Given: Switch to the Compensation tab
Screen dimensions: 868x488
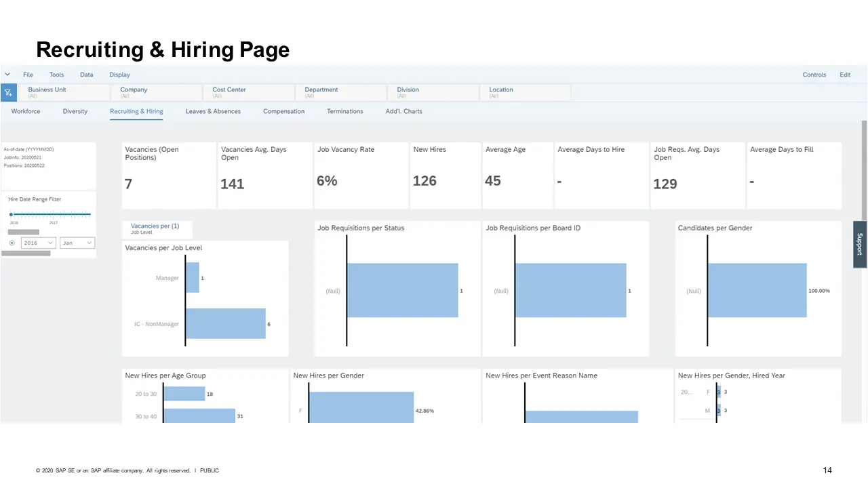Looking at the screenshot, I should (x=283, y=111).
